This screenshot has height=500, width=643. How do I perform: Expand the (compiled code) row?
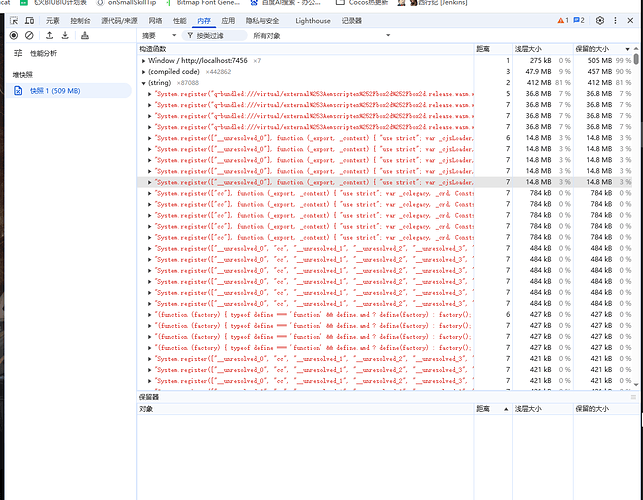(144, 72)
